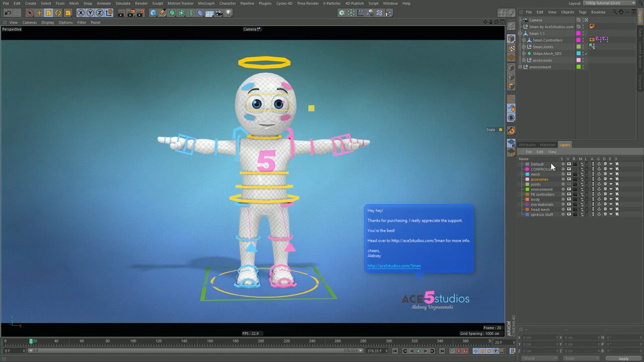Click the Light object icon
This screenshot has width=644, height=362.
[x=228, y=13]
